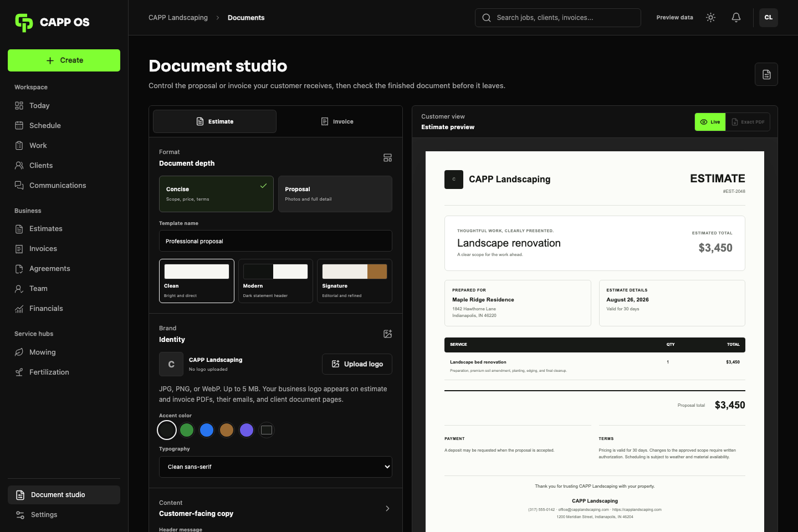Open Today from the sidebar
Image resolution: width=798 pixels, height=532 pixels.
tap(64, 106)
